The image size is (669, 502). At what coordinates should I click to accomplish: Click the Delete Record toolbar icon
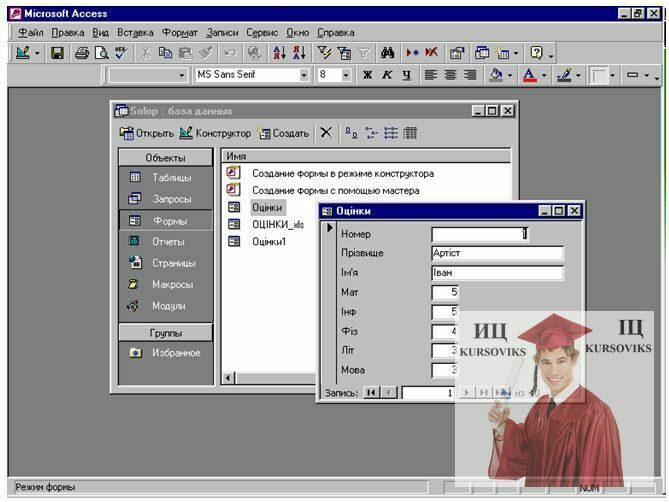click(431, 53)
